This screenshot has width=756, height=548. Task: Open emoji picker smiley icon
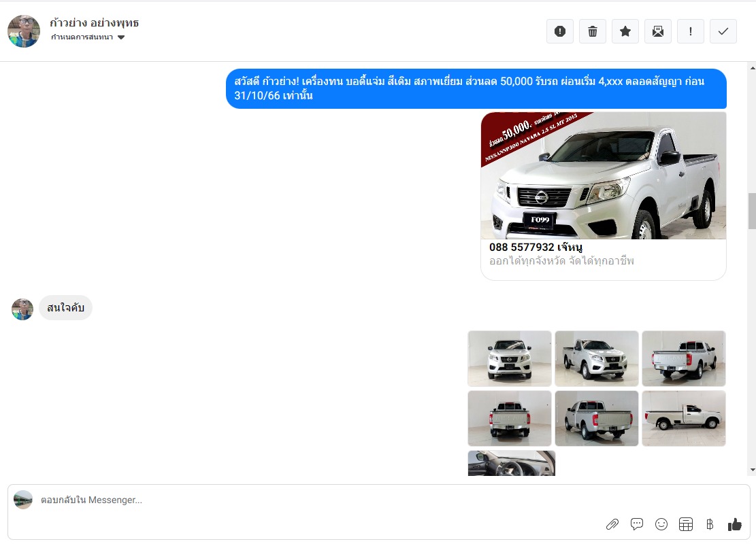pos(661,524)
